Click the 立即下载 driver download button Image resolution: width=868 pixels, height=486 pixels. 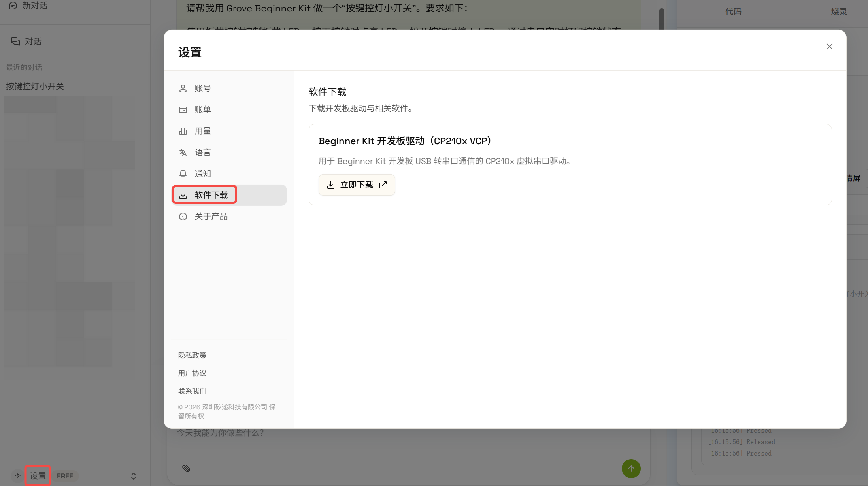pyautogui.click(x=357, y=185)
